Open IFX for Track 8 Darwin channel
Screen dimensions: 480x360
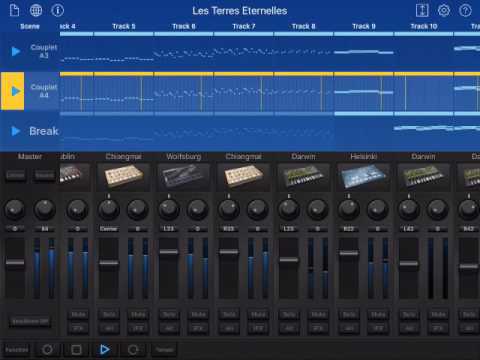318,328
